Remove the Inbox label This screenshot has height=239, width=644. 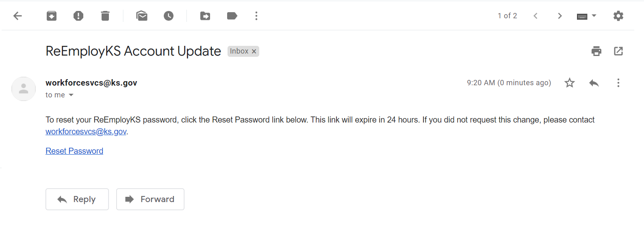click(254, 52)
